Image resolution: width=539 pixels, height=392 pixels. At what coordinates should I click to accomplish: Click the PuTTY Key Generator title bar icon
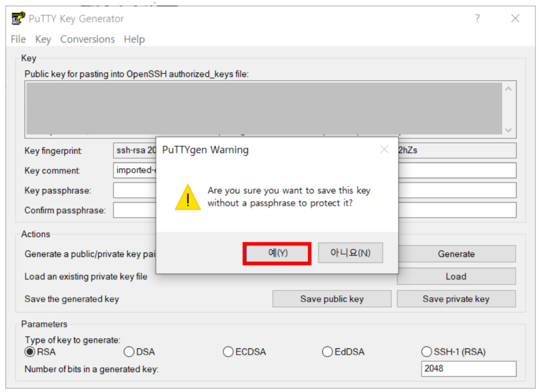(18, 18)
